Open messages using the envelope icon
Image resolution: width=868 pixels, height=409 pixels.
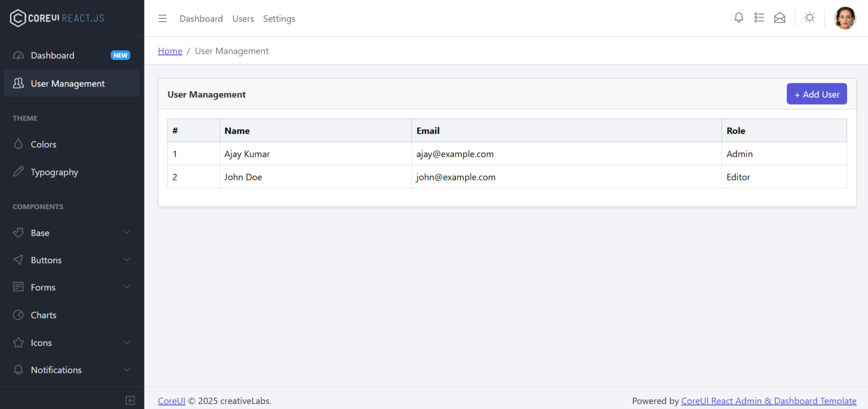point(780,18)
